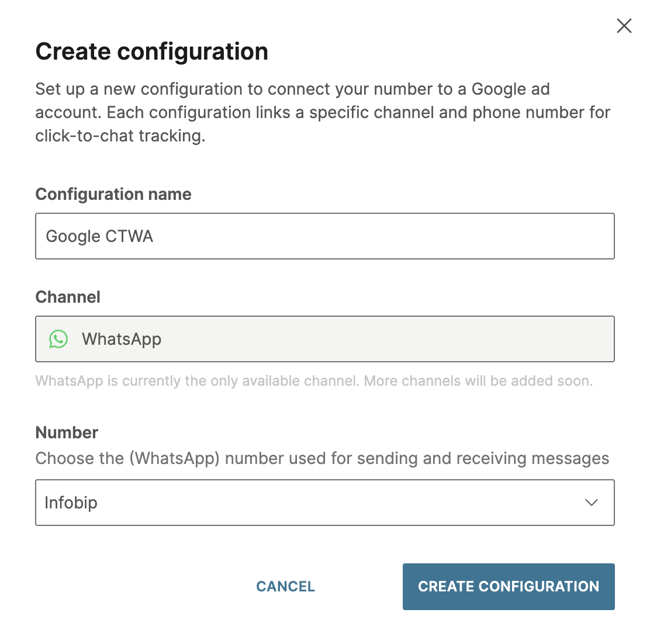The image size is (650, 644).
Task: Click the Google CTWA text to edit
Action: pyautogui.click(x=99, y=236)
